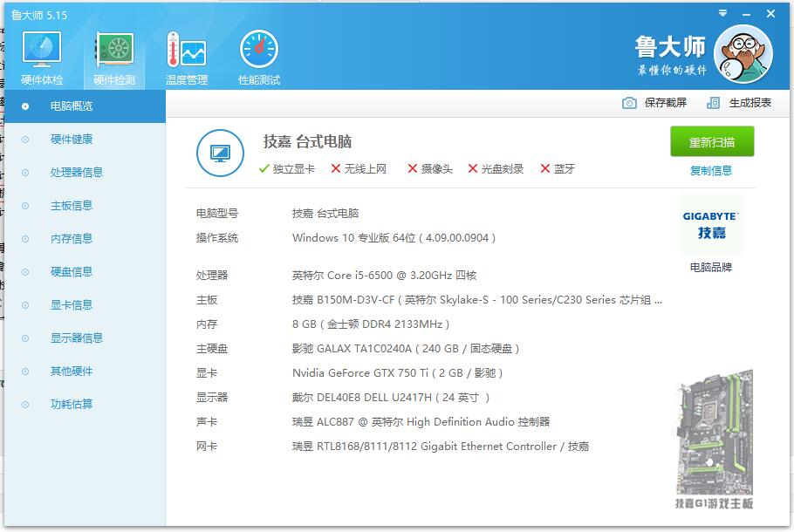Image resolution: width=794 pixels, height=532 pixels.
Task: Click the network card value 瑞昱 RTL8168/8111/8112
Action: (x=441, y=447)
